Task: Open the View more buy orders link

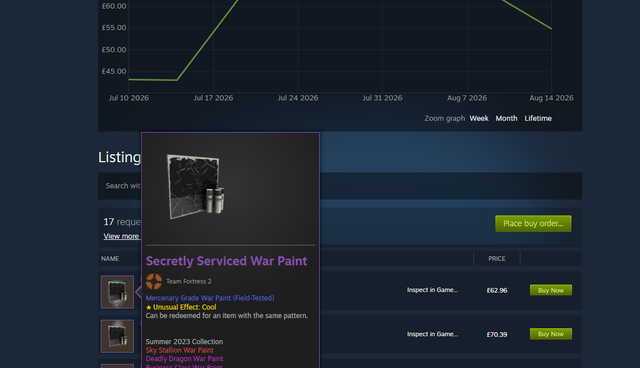Action: (x=121, y=236)
